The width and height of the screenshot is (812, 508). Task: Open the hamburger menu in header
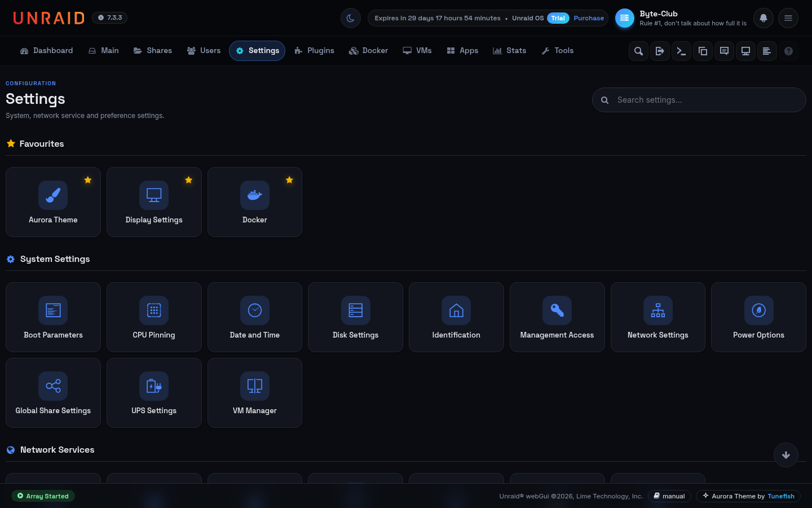coord(788,18)
